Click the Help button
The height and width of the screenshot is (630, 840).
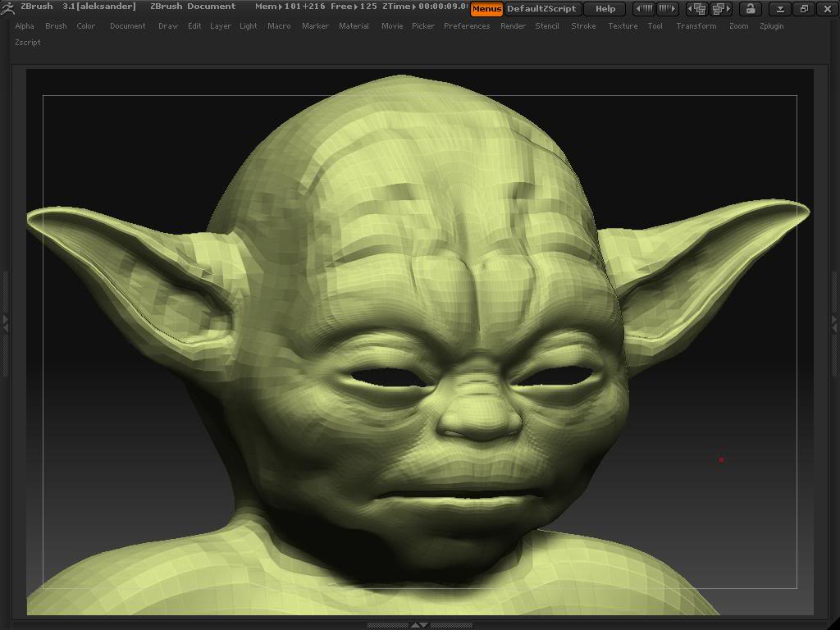605,8
